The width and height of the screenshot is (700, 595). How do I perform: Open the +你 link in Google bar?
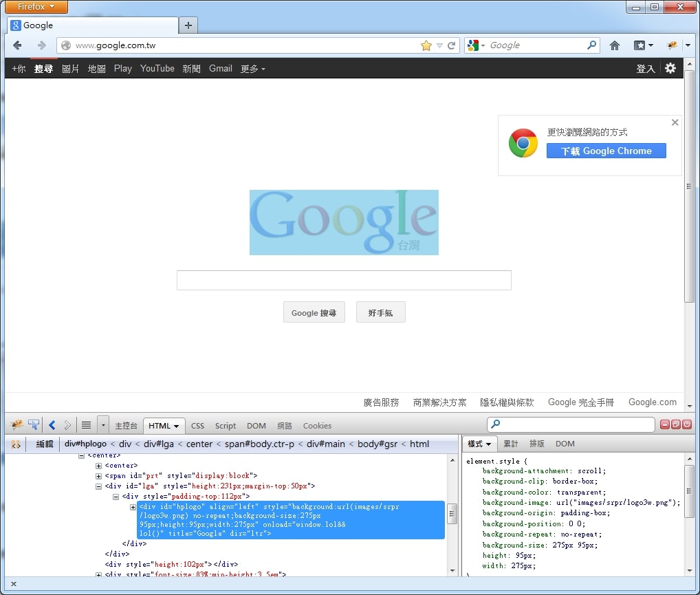click(x=19, y=69)
